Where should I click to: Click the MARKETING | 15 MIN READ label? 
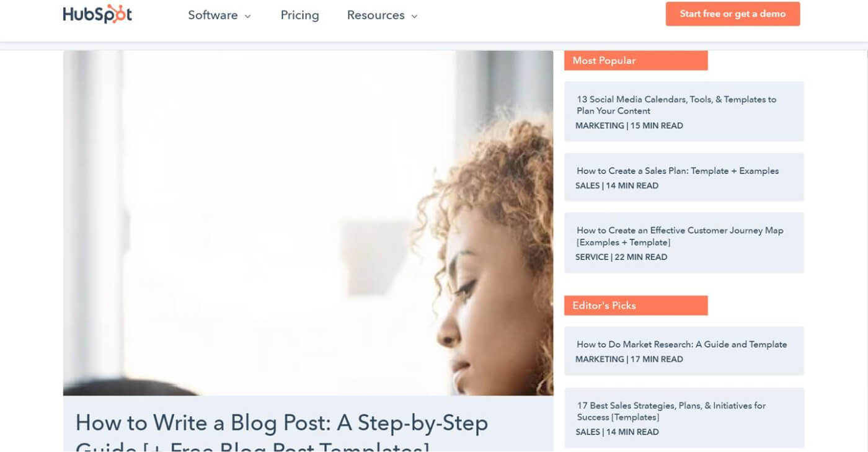pos(629,125)
